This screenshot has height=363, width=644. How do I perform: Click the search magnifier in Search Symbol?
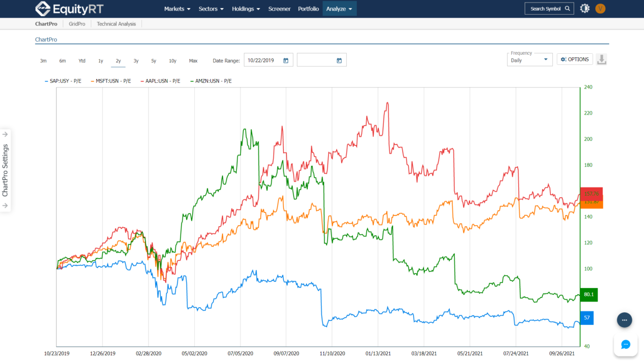coord(568,8)
